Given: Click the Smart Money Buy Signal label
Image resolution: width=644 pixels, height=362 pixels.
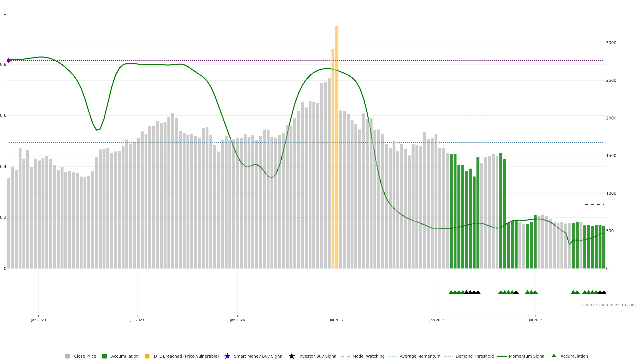Looking at the screenshot, I should (x=258, y=356).
